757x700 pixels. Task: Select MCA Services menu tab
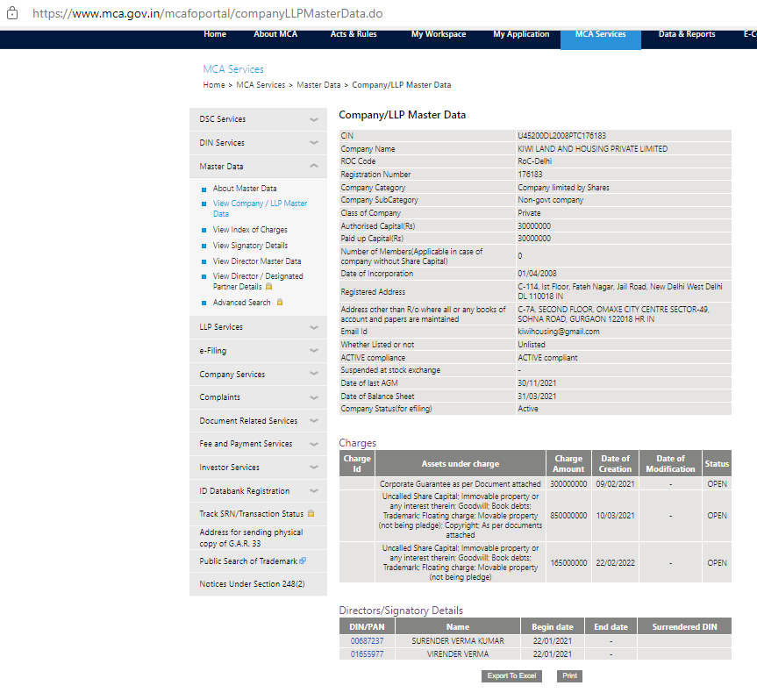(601, 39)
